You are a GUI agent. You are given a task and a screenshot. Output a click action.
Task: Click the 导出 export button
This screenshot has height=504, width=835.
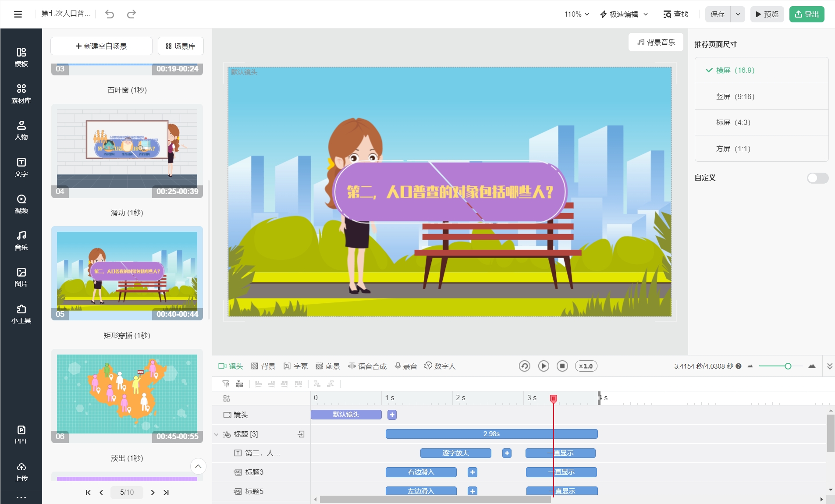[807, 14]
